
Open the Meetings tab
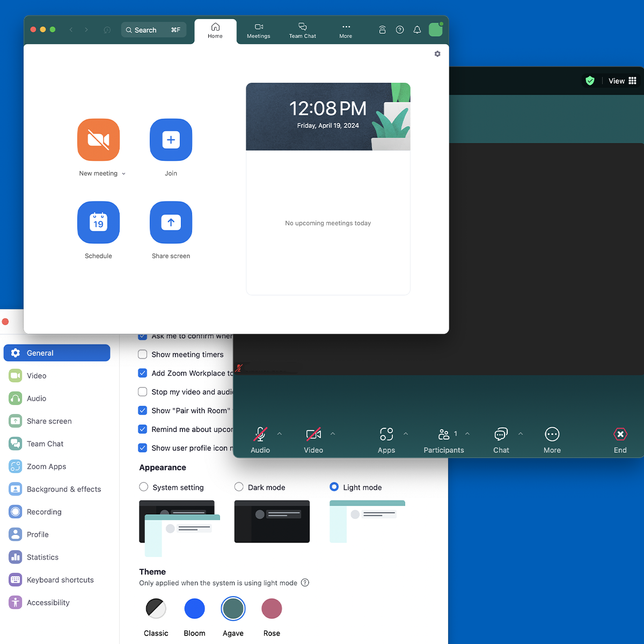[x=258, y=30]
